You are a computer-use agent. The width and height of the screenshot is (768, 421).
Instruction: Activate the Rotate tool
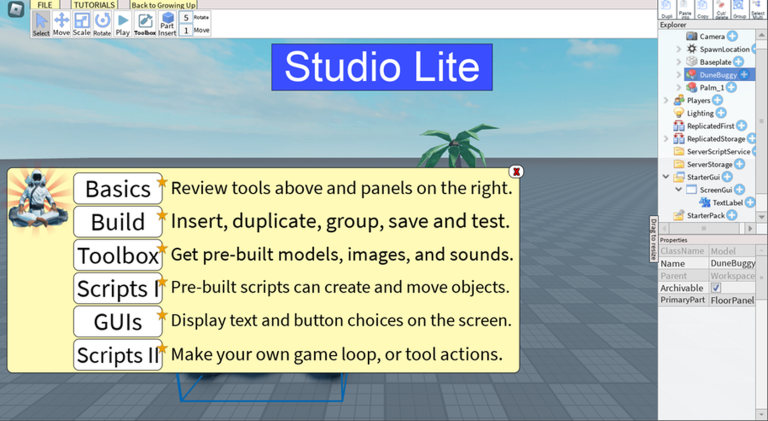[x=102, y=24]
